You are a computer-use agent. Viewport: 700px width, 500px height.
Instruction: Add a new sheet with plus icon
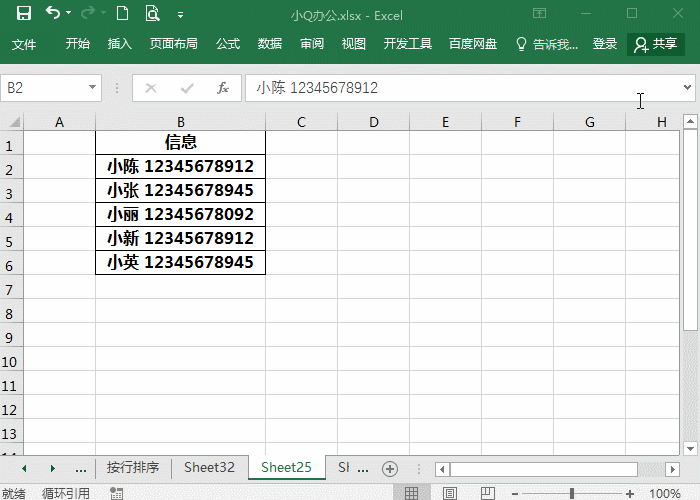(390, 469)
